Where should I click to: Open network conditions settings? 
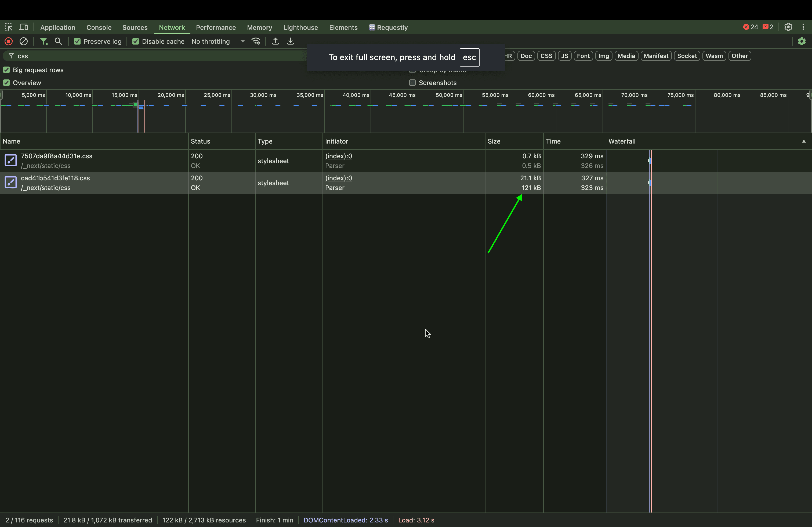pyautogui.click(x=256, y=41)
